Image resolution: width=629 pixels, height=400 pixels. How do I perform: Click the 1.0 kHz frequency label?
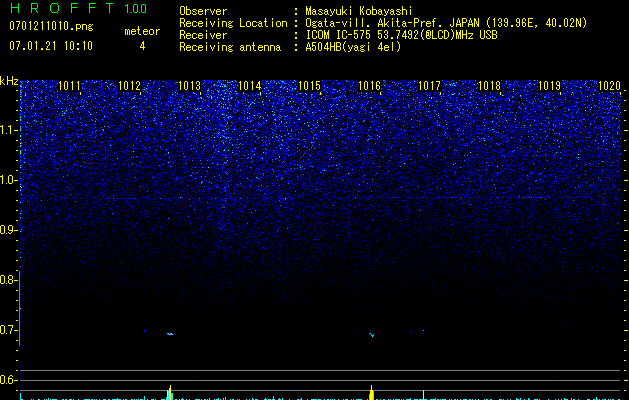(x=8, y=180)
